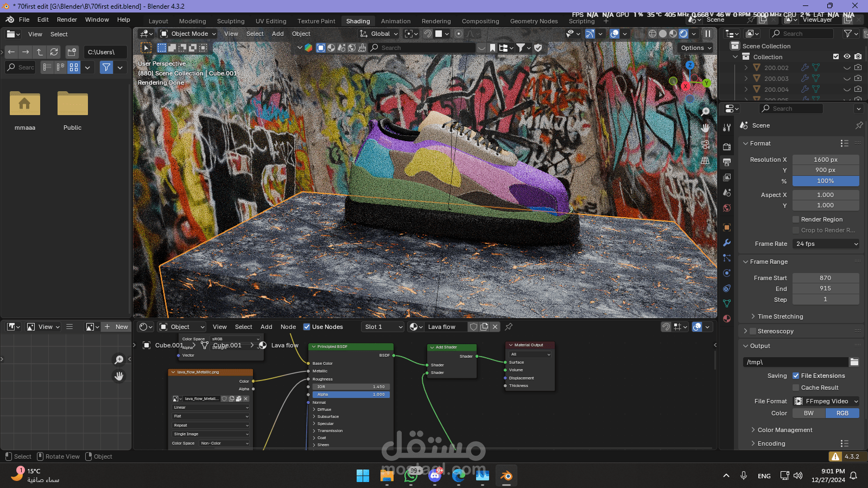Screen dimensions: 868x488
Task: Create new directory in file browser
Action: click(x=72, y=52)
